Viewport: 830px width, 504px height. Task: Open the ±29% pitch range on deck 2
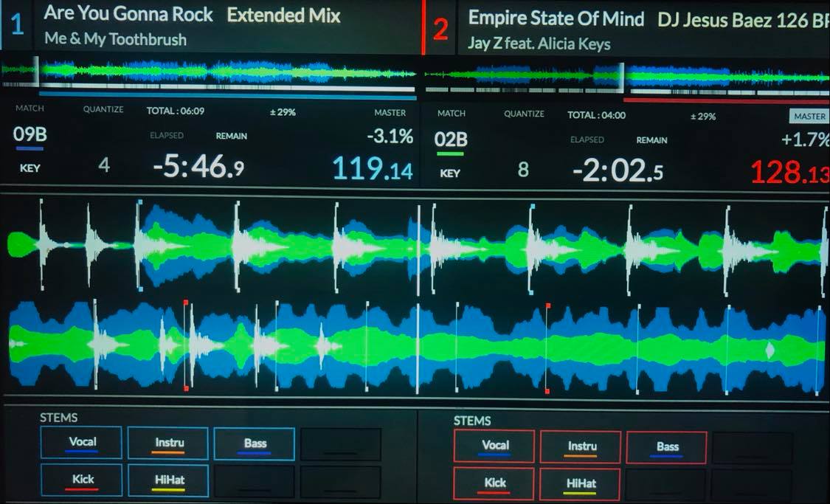703,117
